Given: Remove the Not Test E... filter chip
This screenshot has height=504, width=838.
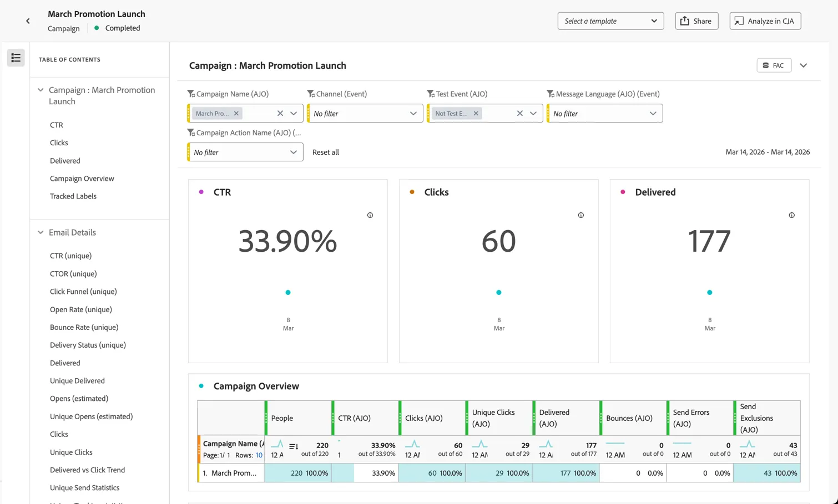Looking at the screenshot, I should click(476, 113).
